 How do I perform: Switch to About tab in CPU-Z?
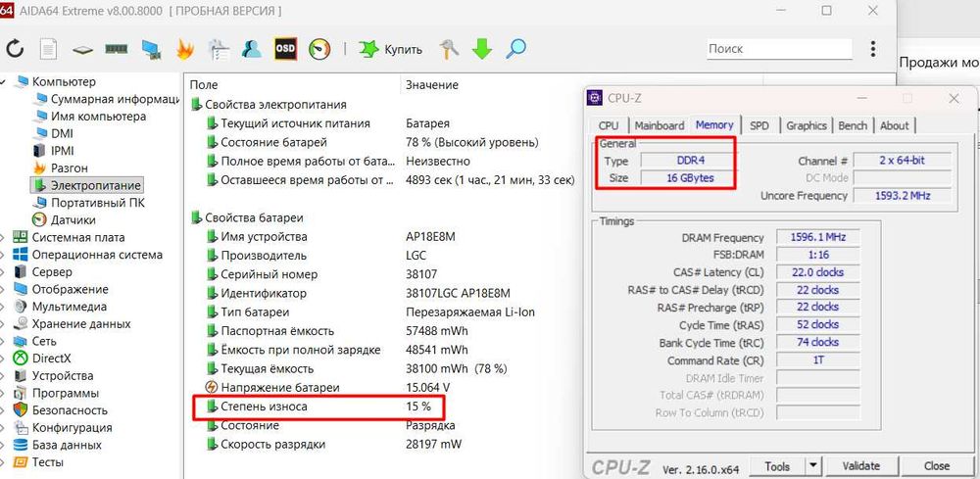pos(895,125)
